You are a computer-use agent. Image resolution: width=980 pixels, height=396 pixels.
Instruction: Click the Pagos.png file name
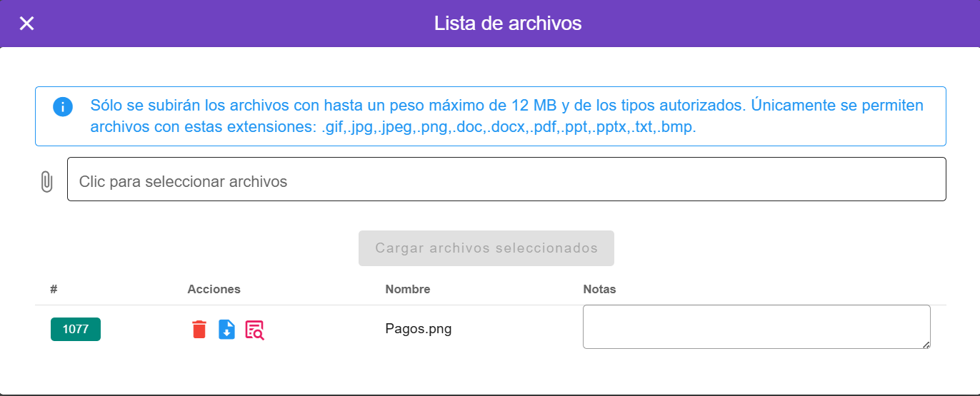(419, 329)
